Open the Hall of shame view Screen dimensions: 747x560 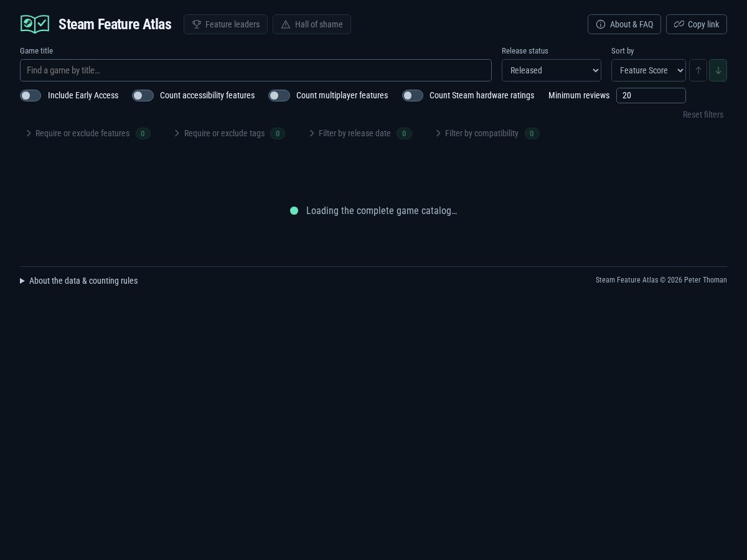click(x=312, y=24)
